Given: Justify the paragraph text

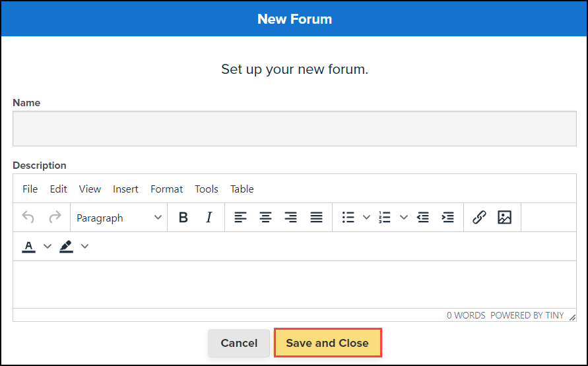Looking at the screenshot, I should pos(317,218).
